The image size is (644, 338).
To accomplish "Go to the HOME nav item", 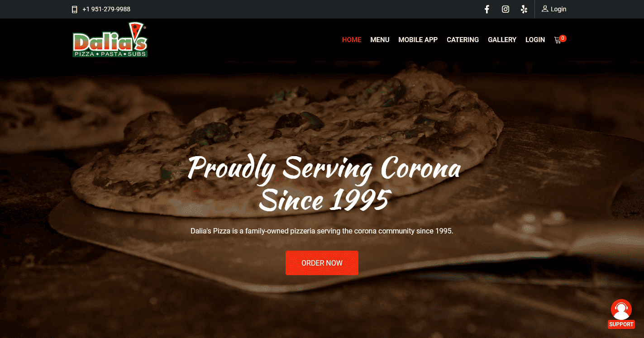I will pos(352,40).
